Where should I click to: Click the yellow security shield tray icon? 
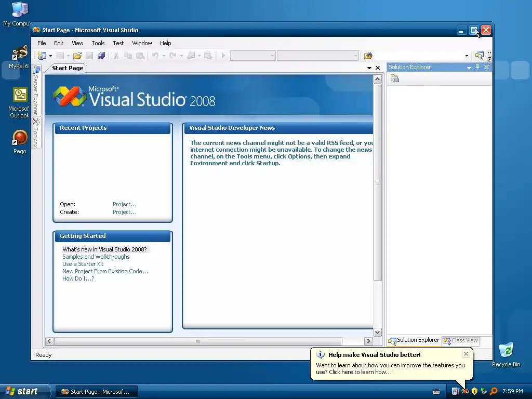(474, 391)
